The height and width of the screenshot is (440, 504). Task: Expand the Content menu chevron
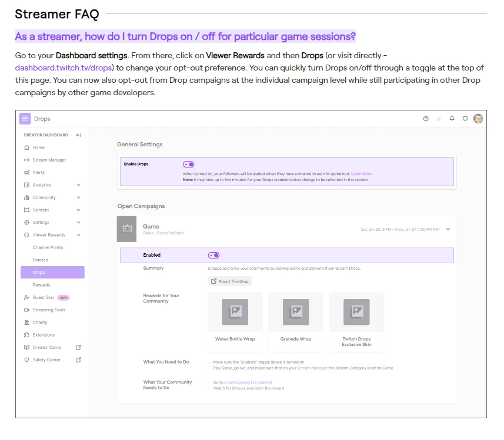pos(78,210)
